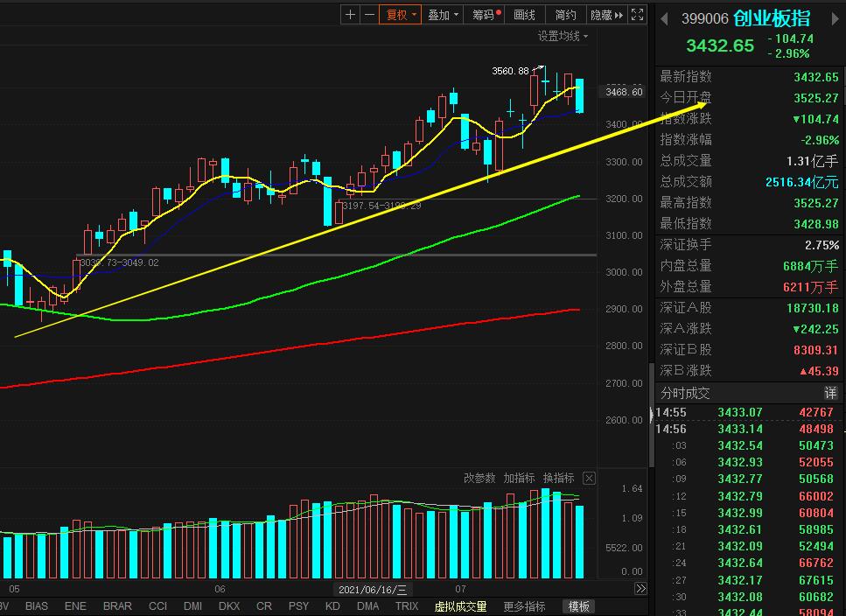The image size is (846, 616).
Task: Open the 画线 drawing tools
Action: (x=524, y=15)
